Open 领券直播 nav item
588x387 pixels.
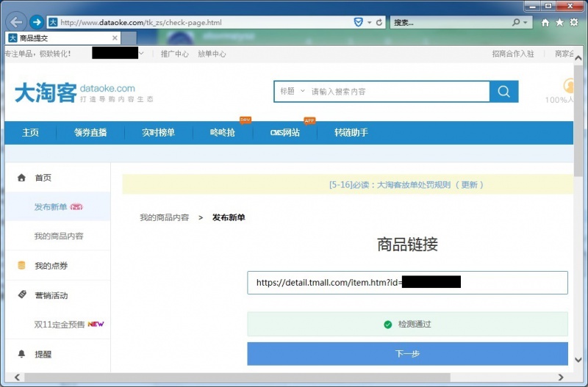coord(90,133)
